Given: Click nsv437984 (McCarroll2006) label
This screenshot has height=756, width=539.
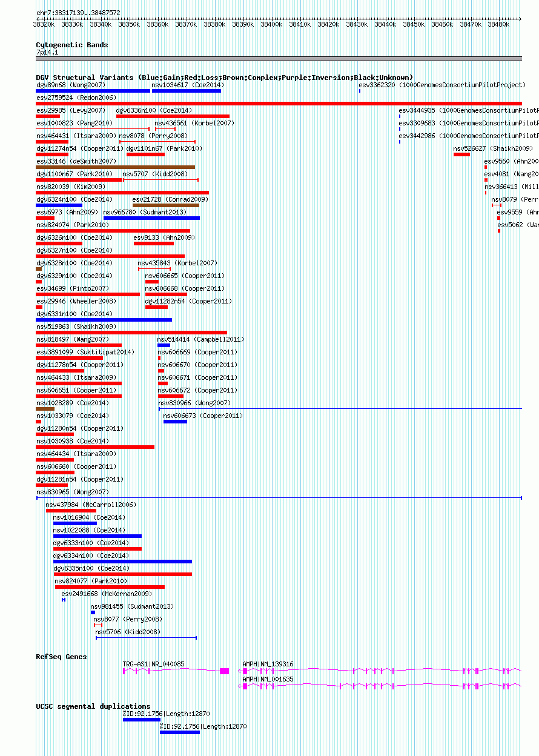Looking at the screenshot, I should (x=91, y=505).
